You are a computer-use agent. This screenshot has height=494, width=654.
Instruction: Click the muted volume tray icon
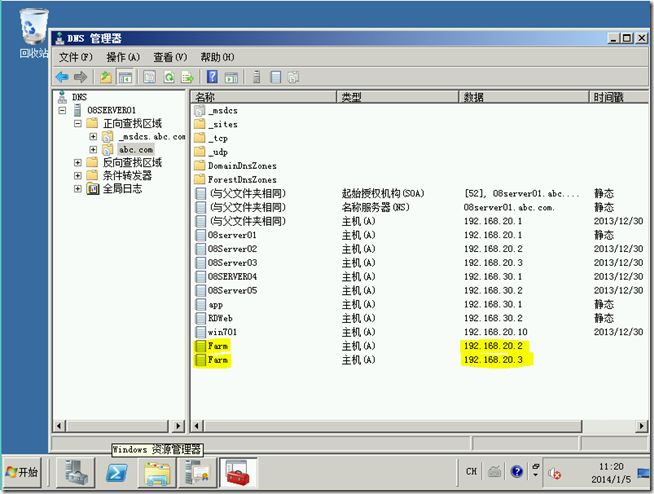click(x=554, y=473)
